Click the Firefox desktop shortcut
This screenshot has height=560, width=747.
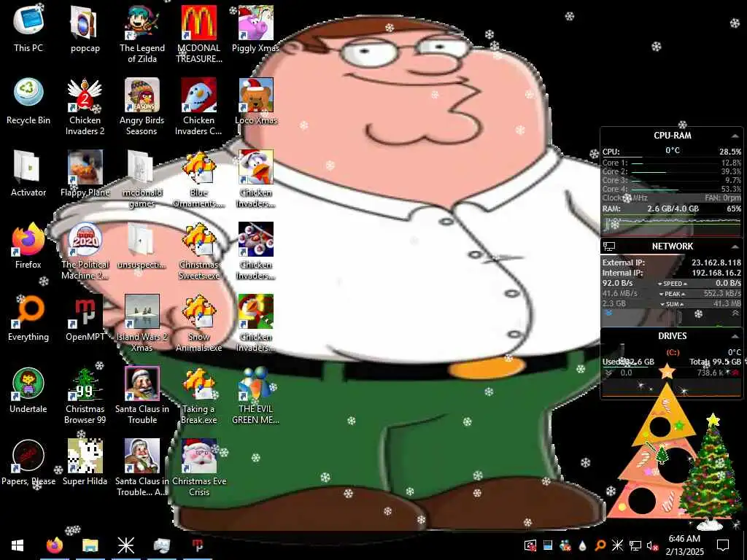(28, 245)
